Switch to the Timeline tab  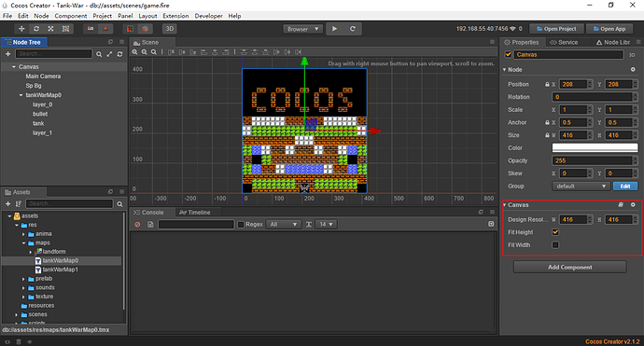[195, 213]
